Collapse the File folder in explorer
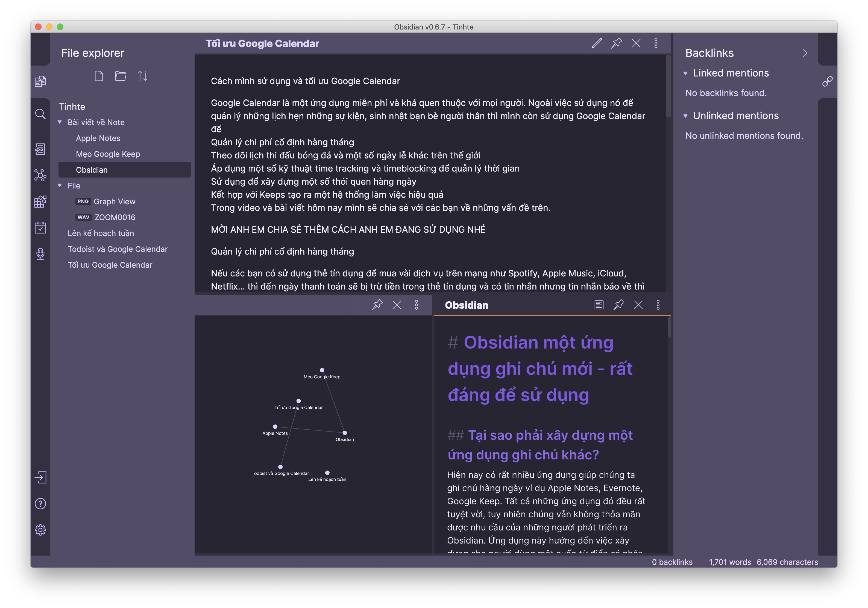 (x=60, y=185)
